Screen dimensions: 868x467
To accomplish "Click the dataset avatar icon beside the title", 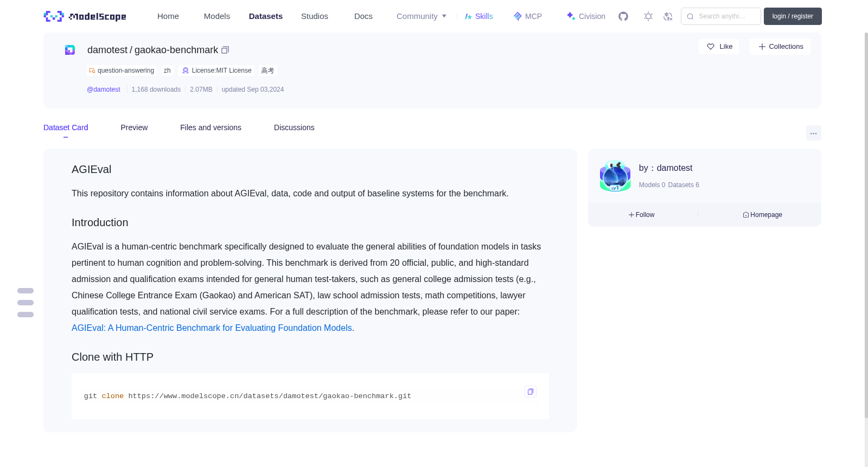I will (x=70, y=50).
